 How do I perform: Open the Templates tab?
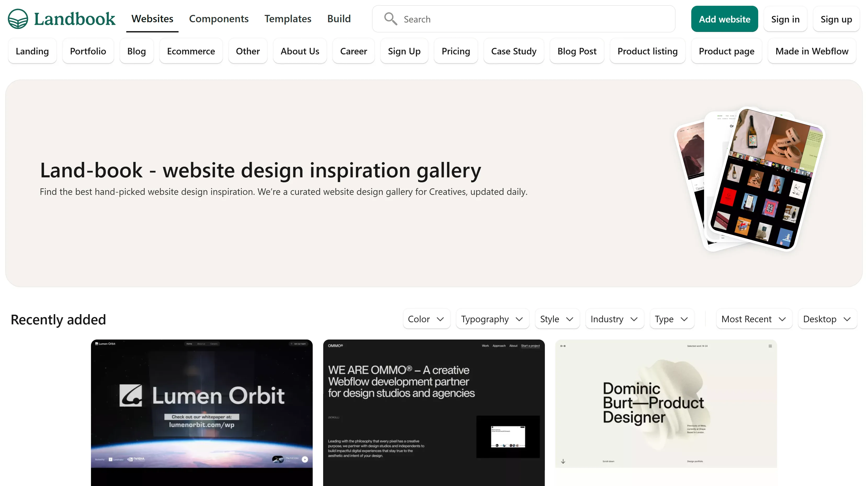click(x=287, y=19)
